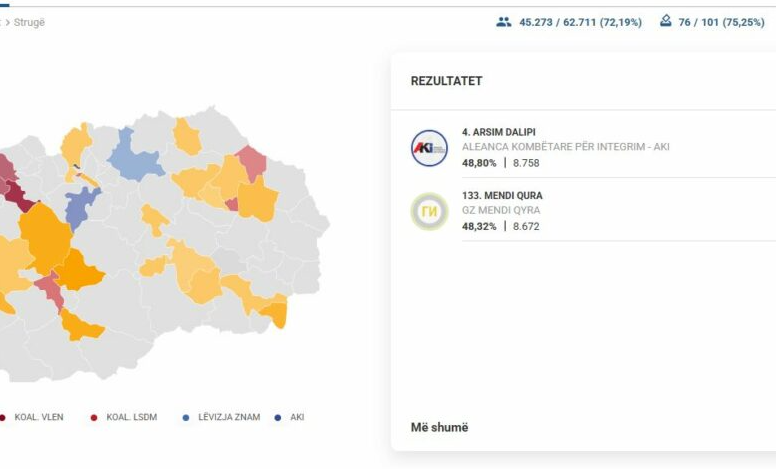Viewport: 776px width, 469px height.
Task: Click the ballot box polling stations icon
Action: coord(665,21)
